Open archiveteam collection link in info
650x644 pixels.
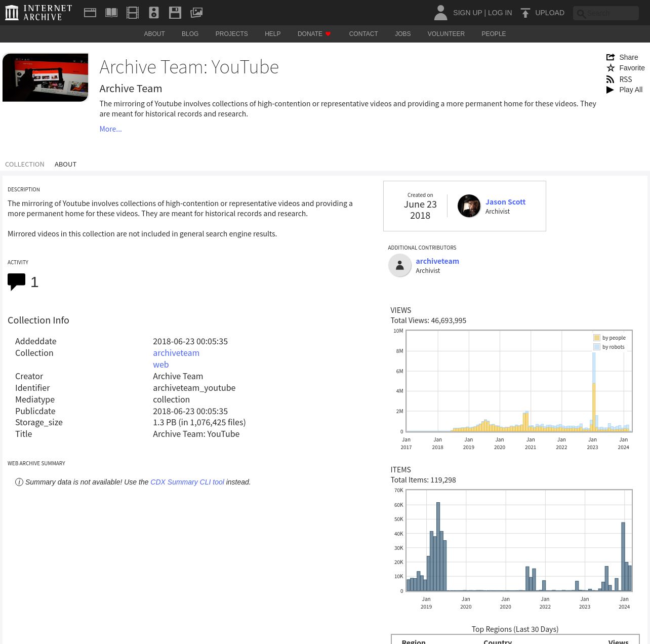click(176, 353)
